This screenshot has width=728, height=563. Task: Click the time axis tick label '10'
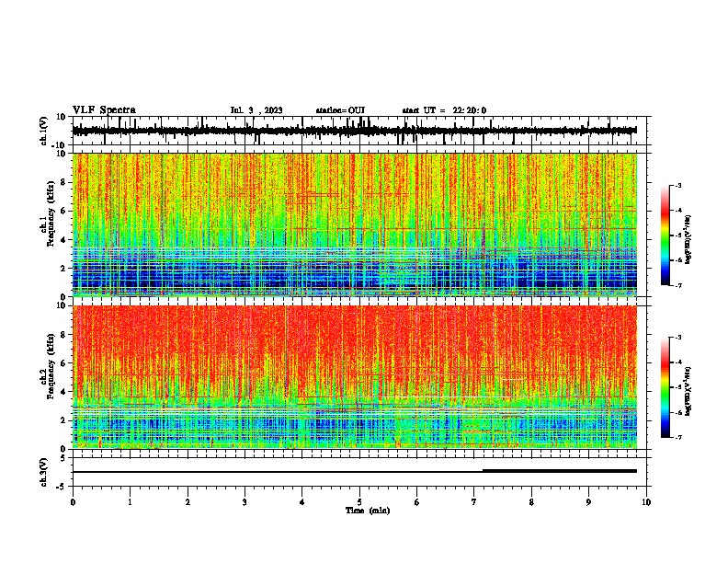pyautogui.click(x=646, y=502)
